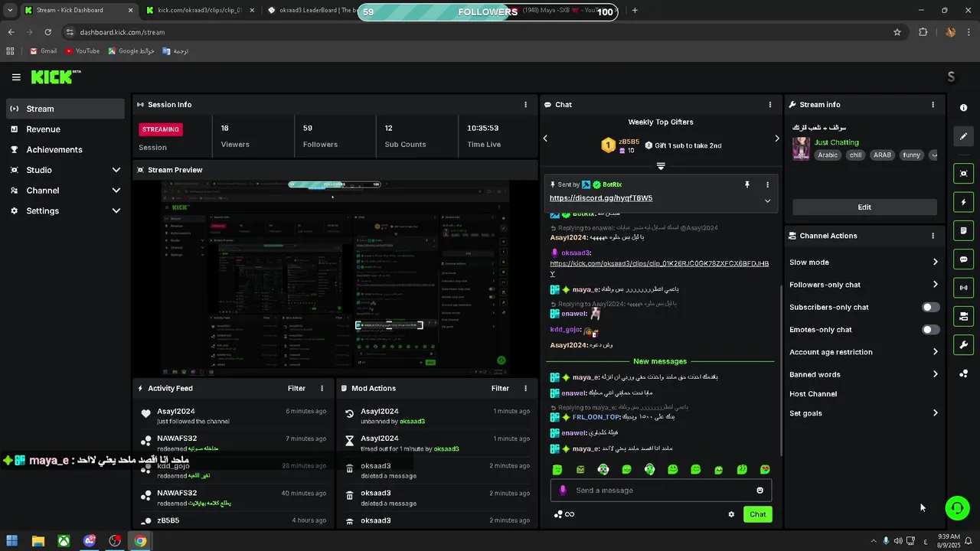
Task: Click the chat bubble icon in right sidebar
Action: point(964,259)
